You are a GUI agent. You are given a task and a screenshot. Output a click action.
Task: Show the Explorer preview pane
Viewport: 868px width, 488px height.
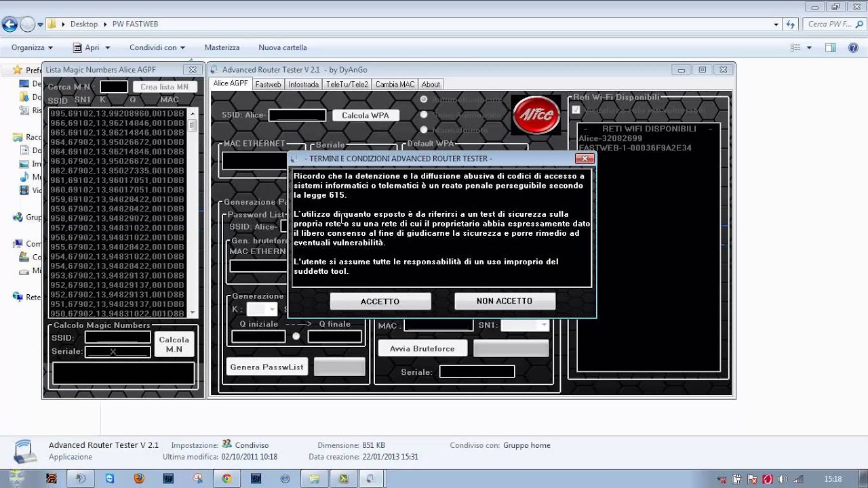pyautogui.click(x=831, y=47)
